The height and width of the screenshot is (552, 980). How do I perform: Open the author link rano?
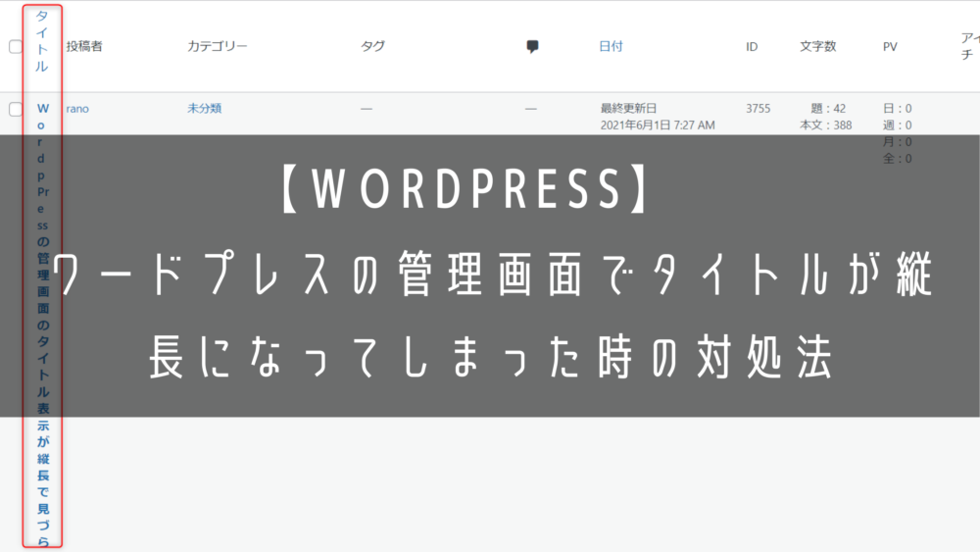click(77, 109)
